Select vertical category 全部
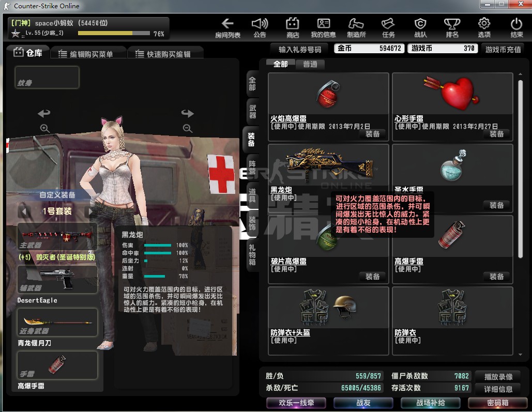Screen dimensions: 532x412 [x=252, y=84]
